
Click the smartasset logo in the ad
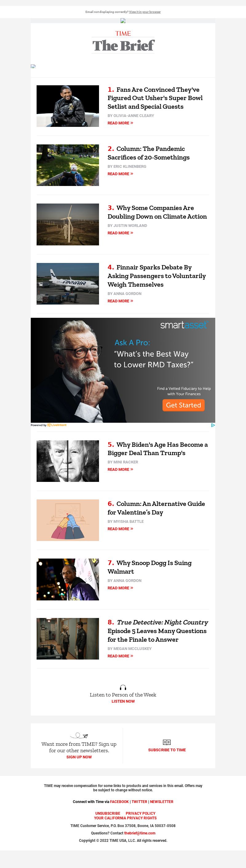coord(184,325)
